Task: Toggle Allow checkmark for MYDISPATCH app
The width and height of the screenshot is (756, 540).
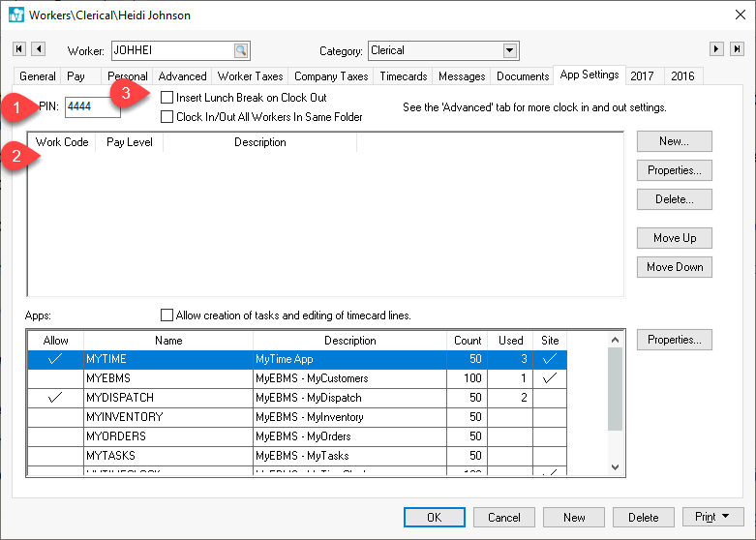Action: [56, 398]
